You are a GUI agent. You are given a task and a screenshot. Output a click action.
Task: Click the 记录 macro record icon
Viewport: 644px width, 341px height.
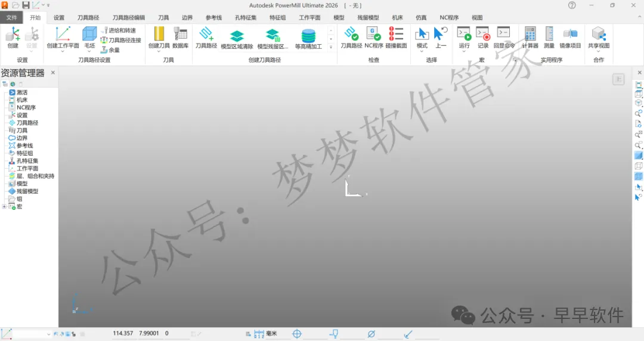[x=483, y=38]
